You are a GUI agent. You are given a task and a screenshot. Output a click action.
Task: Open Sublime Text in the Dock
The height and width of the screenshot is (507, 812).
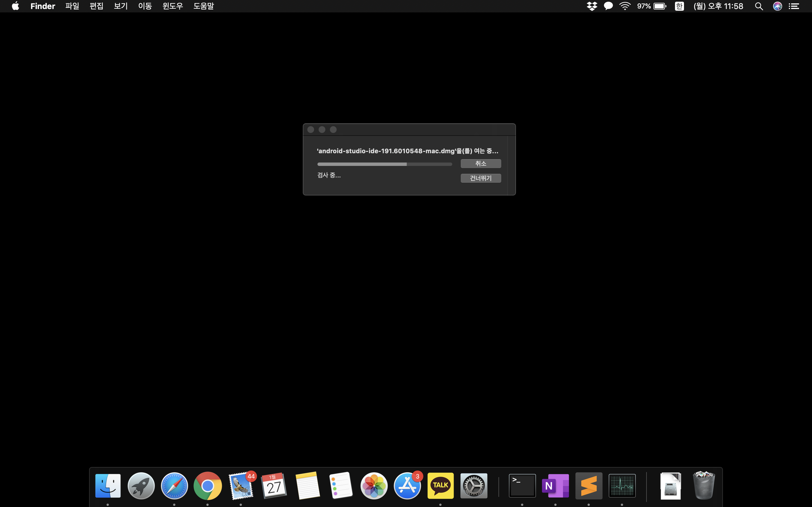(x=588, y=486)
